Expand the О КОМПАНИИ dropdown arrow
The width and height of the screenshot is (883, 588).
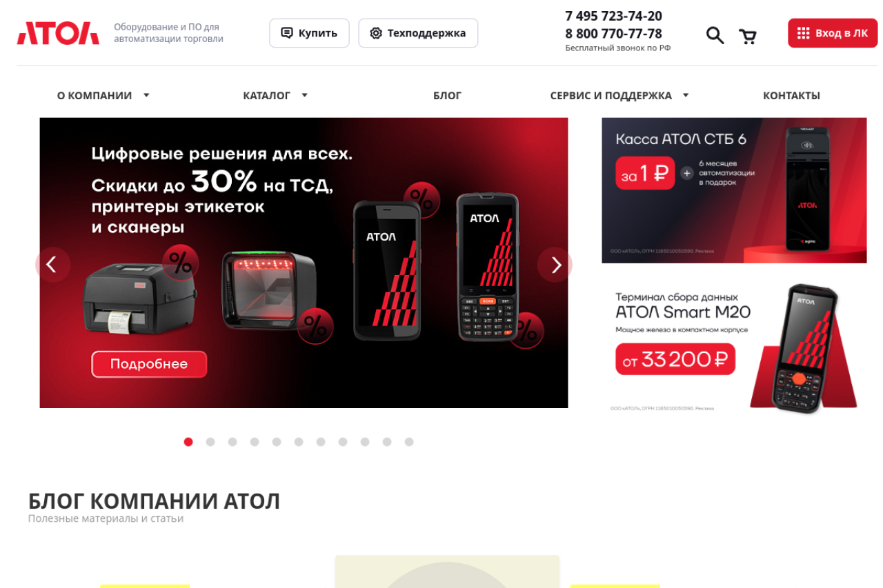click(x=146, y=95)
